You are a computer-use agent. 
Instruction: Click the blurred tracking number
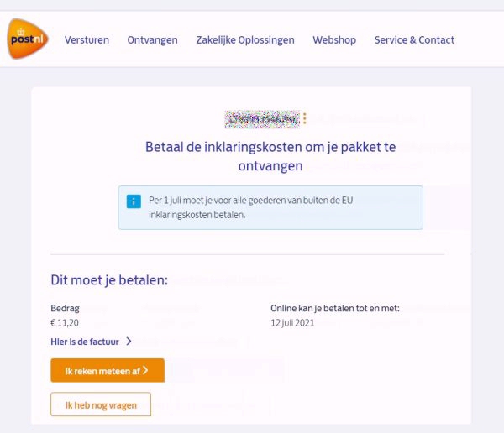coord(262,119)
